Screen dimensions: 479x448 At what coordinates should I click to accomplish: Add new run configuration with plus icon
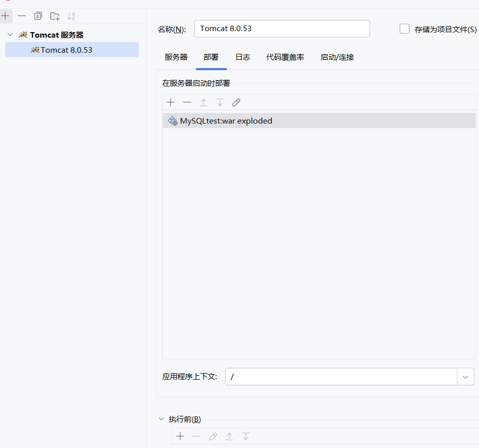pos(6,16)
